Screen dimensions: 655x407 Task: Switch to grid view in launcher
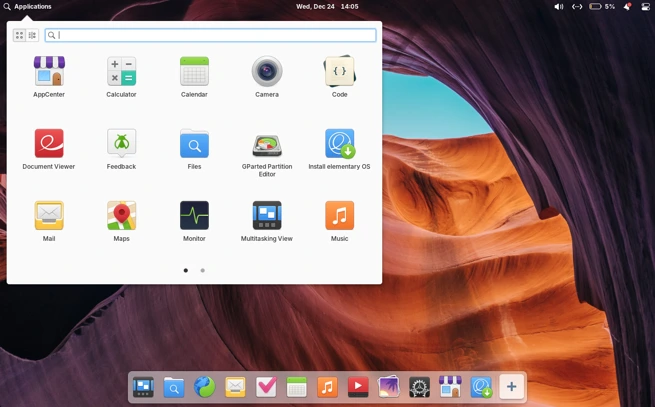19,36
